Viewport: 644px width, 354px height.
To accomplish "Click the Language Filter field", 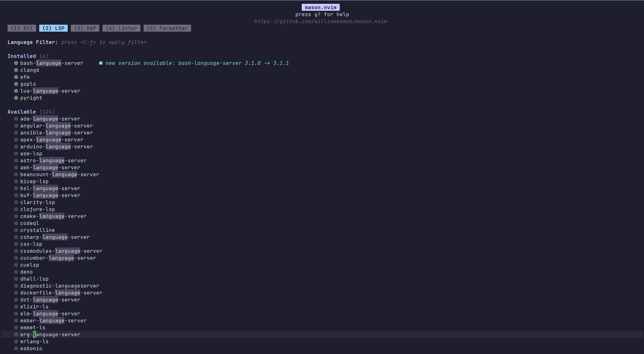I will coord(32,42).
